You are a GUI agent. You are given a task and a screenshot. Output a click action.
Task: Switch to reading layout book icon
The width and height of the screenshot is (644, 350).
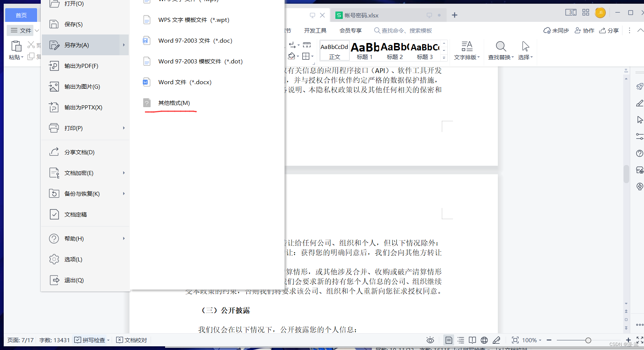coord(472,340)
